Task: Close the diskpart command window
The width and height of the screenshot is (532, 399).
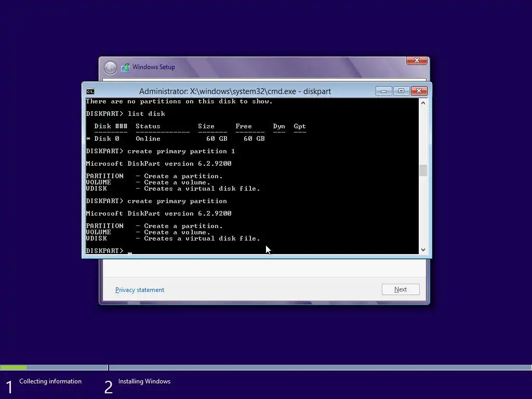Action: point(419,91)
